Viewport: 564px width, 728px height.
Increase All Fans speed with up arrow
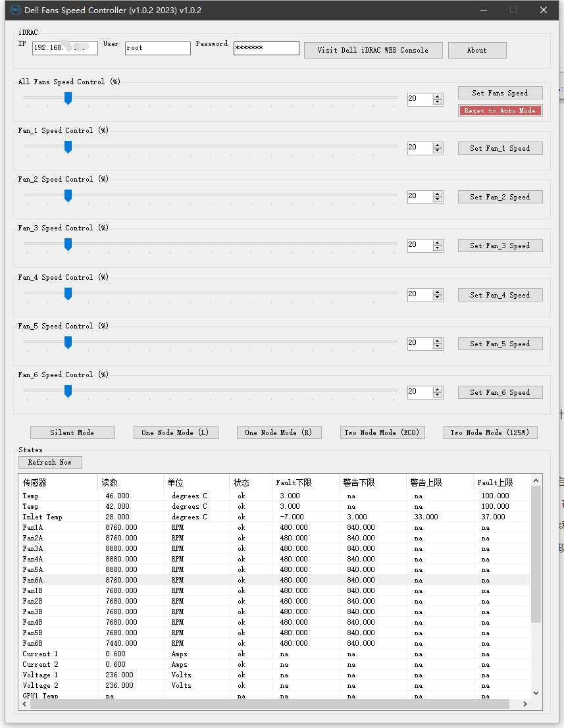click(x=437, y=96)
